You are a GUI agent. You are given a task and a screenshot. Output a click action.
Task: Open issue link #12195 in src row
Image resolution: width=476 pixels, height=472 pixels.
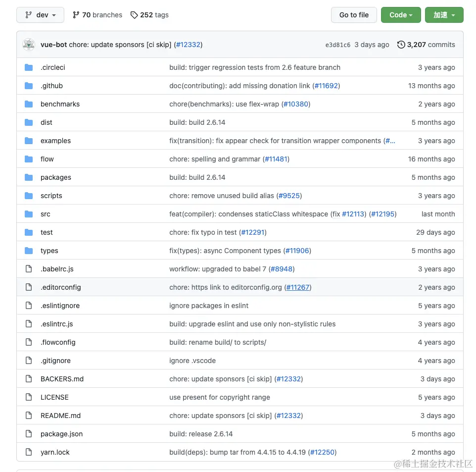tap(383, 214)
